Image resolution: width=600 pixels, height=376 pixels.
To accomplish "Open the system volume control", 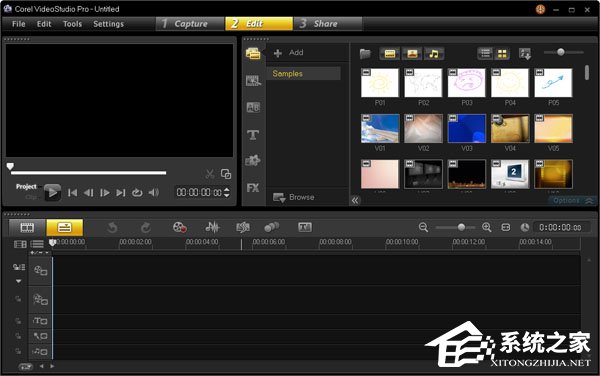I will click(x=153, y=193).
